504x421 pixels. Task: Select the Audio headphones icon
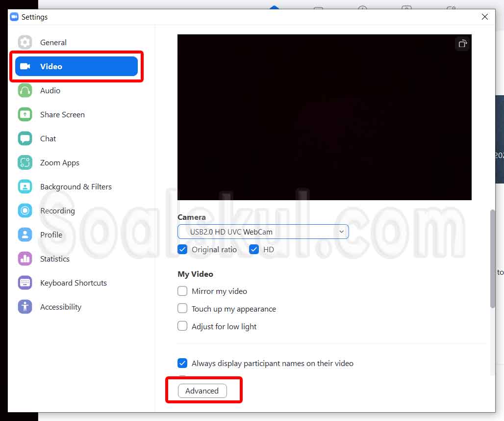[x=25, y=90]
